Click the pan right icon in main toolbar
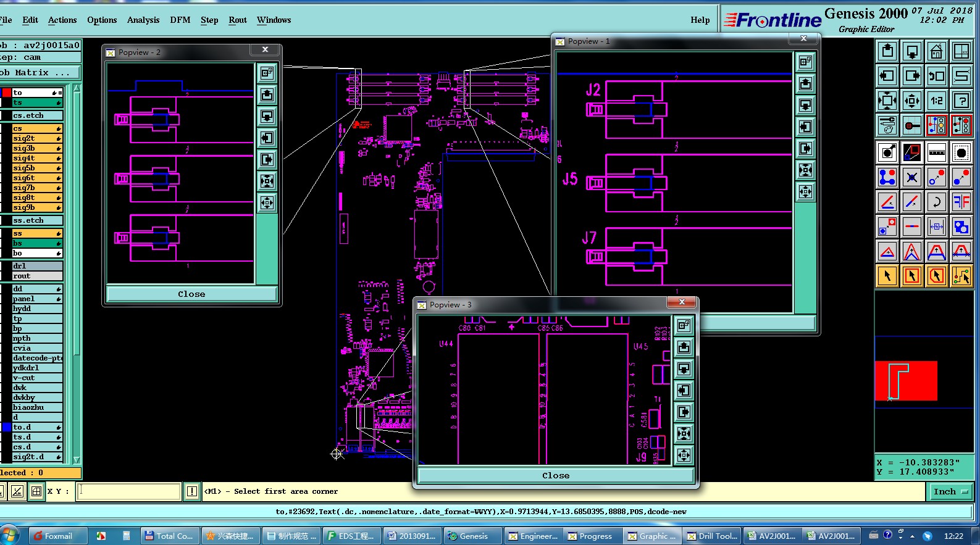The image size is (980, 545). [x=912, y=76]
